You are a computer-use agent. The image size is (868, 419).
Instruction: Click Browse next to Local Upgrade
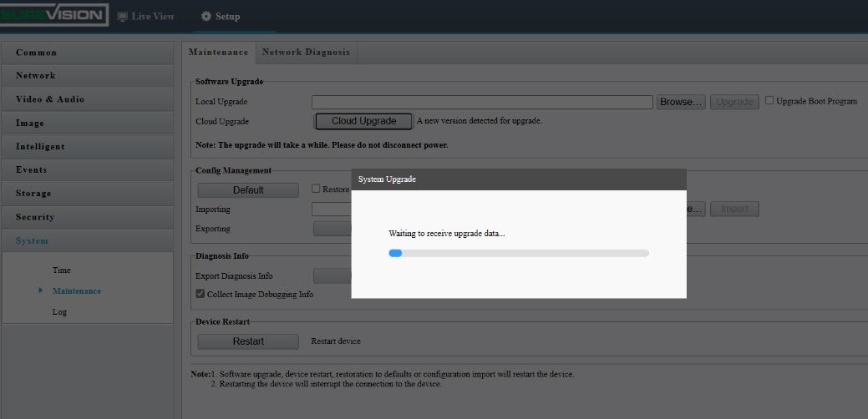681,102
